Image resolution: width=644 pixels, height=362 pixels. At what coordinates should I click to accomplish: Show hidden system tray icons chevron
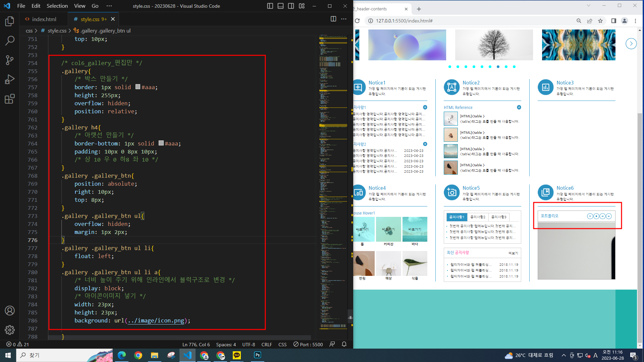(x=563, y=355)
